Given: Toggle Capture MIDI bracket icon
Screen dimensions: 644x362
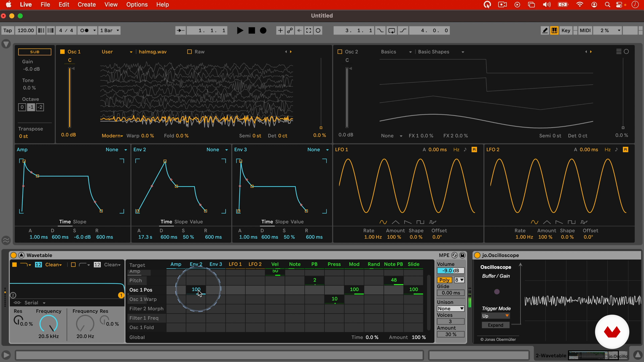Looking at the screenshot, I should click(x=309, y=31).
